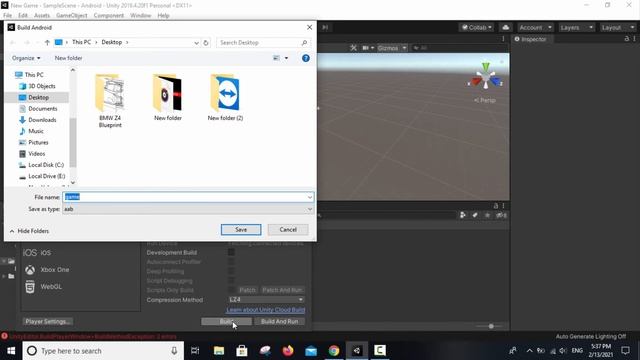
Task: Collapse the Hide Folders expander
Action: tap(29, 231)
